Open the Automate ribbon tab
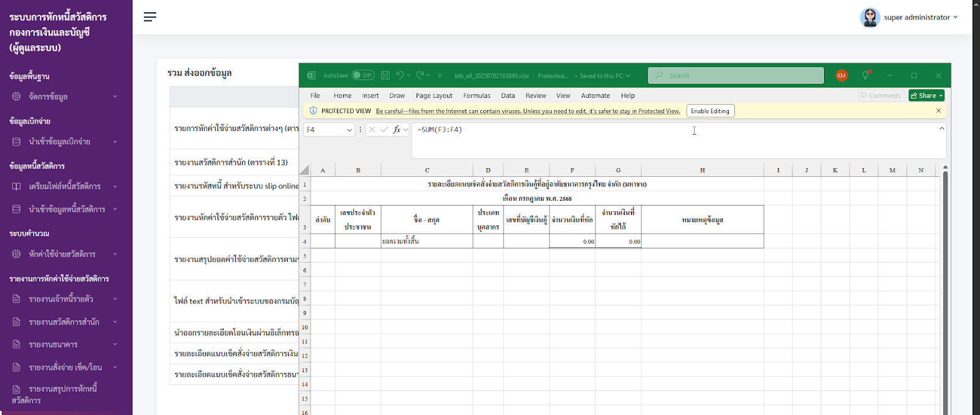 tap(595, 95)
